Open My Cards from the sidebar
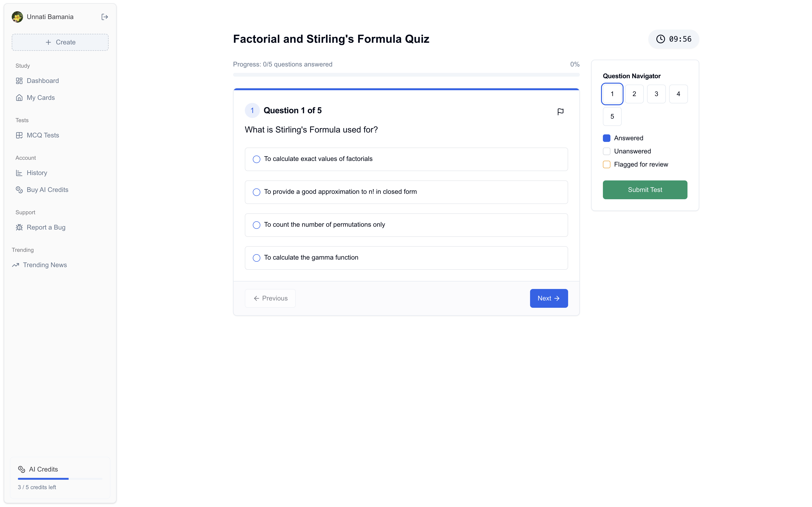The height and width of the screenshot is (507, 812). click(41, 97)
